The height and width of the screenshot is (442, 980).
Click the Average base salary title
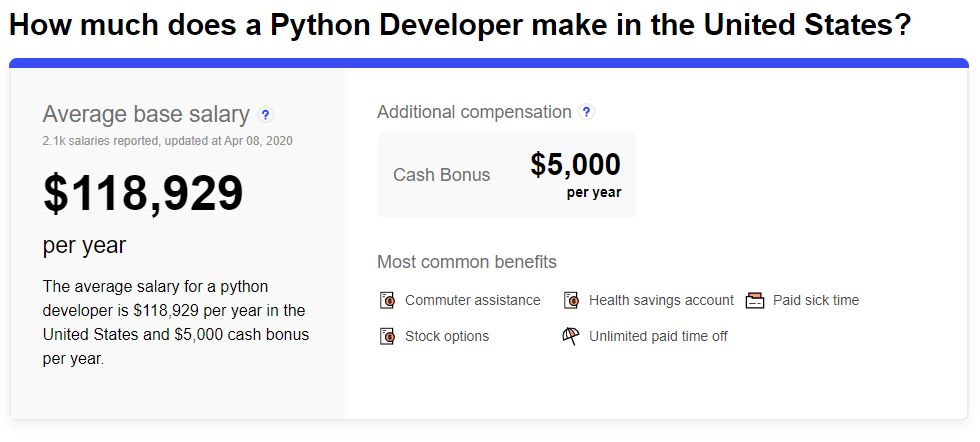(146, 114)
